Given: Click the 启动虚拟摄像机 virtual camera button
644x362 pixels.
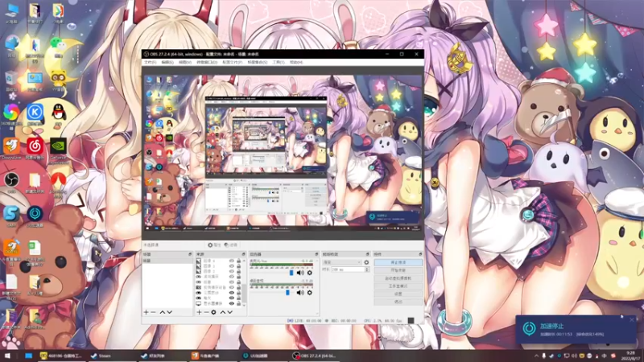Looking at the screenshot, I should point(398,278).
